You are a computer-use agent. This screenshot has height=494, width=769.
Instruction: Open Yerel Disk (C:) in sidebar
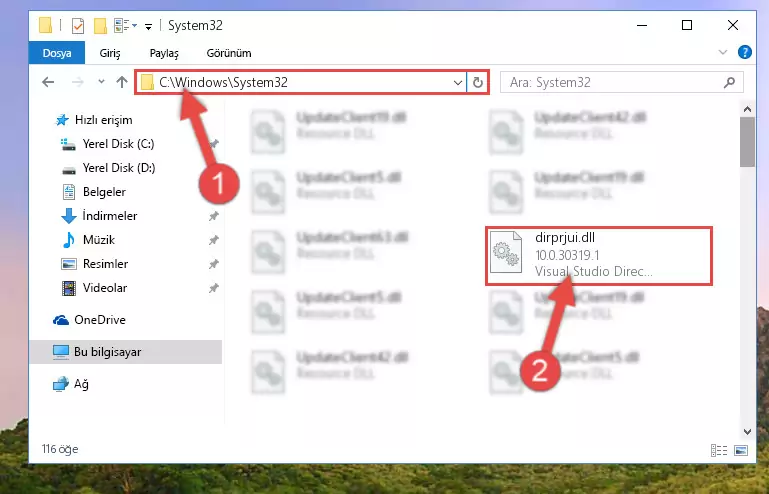coord(118,144)
